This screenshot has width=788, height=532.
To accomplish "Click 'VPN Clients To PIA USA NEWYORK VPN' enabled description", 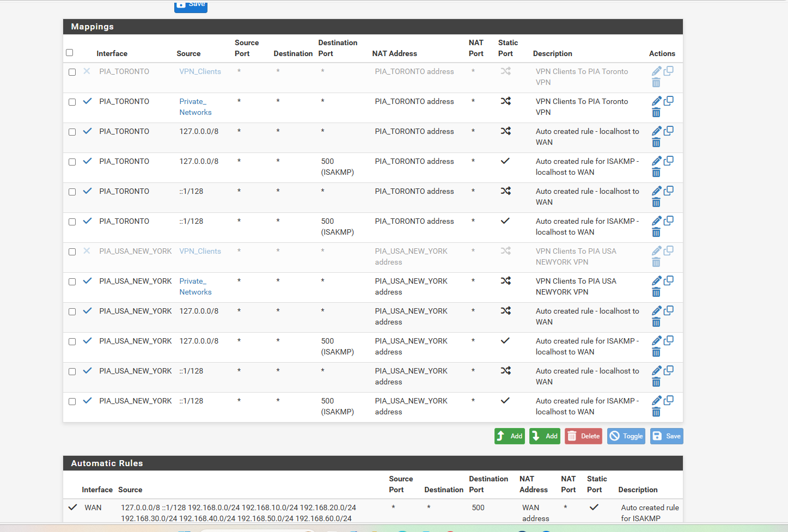I will click(x=576, y=286).
